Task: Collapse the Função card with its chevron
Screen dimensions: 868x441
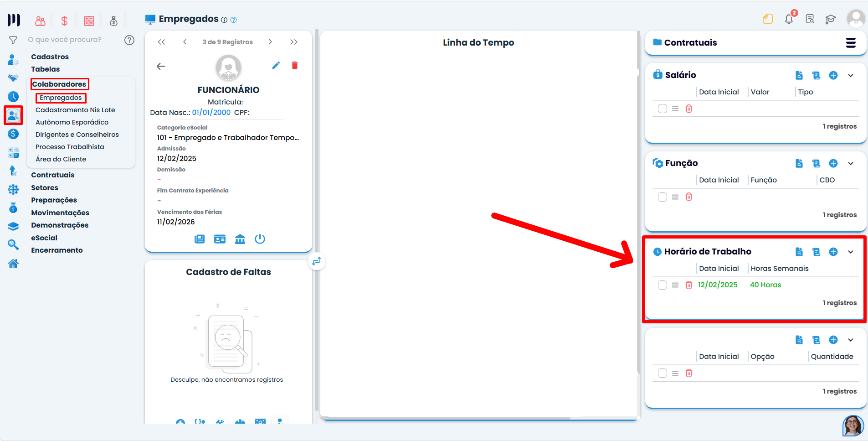Action: [x=851, y=163]
